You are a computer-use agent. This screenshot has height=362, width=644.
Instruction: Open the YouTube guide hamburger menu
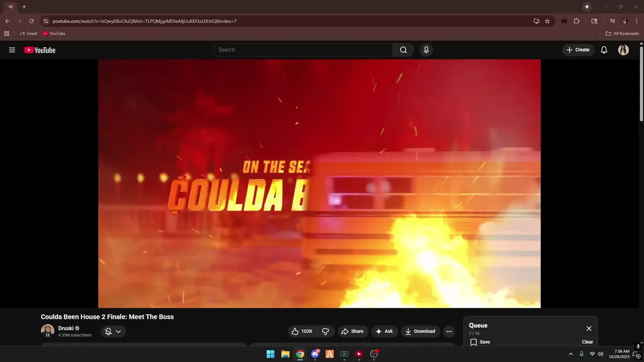(12, 50)
